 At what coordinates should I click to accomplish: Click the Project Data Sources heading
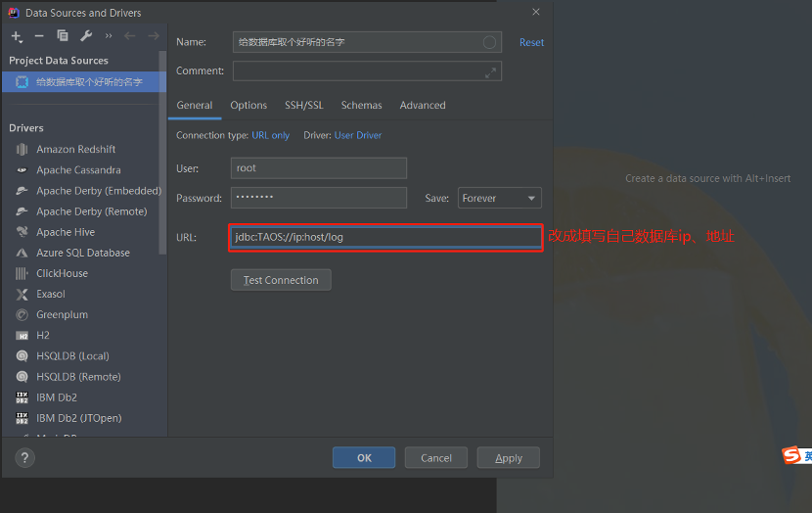point(59,61)
